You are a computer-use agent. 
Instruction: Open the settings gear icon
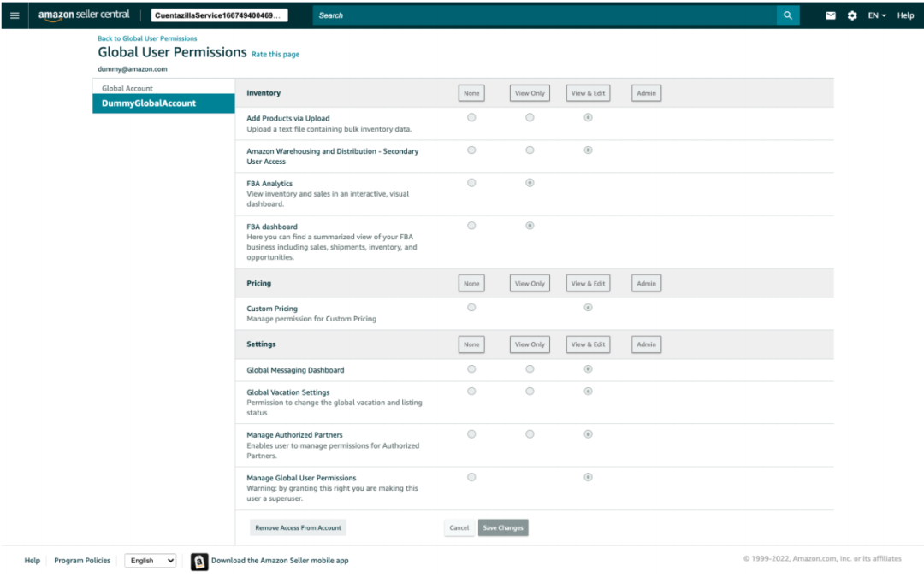click(852, 15)
